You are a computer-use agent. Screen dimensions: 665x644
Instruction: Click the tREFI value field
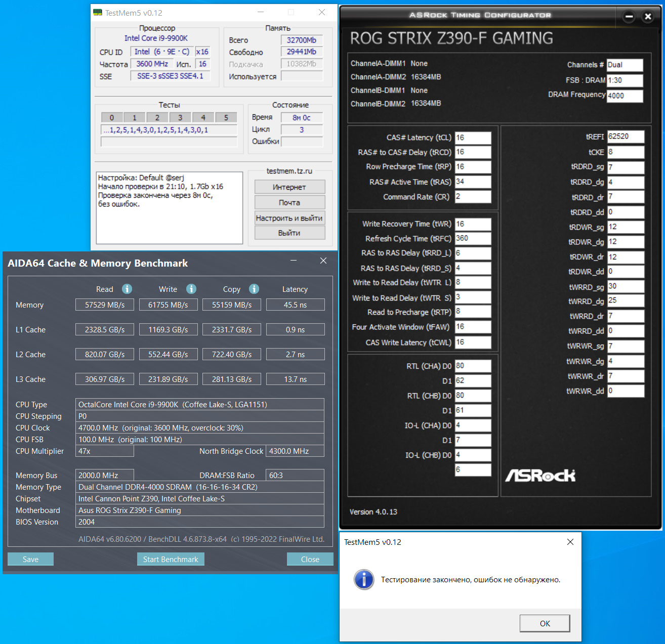point(626,137)
